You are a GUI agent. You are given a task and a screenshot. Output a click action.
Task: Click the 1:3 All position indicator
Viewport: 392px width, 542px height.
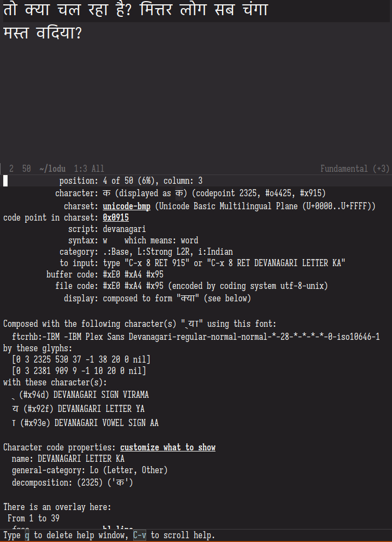(x=89, y=169)
